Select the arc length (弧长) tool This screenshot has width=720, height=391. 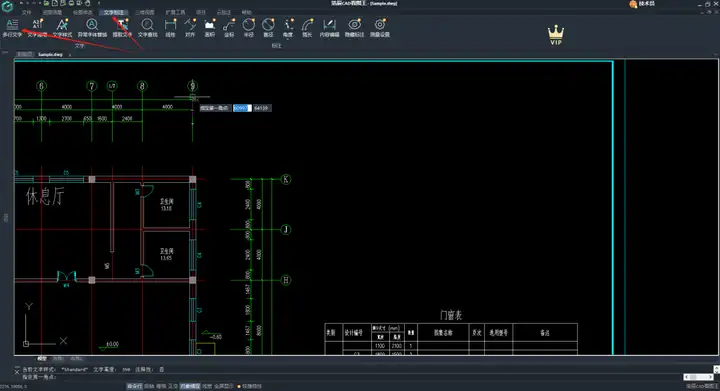tap(307, 28)
